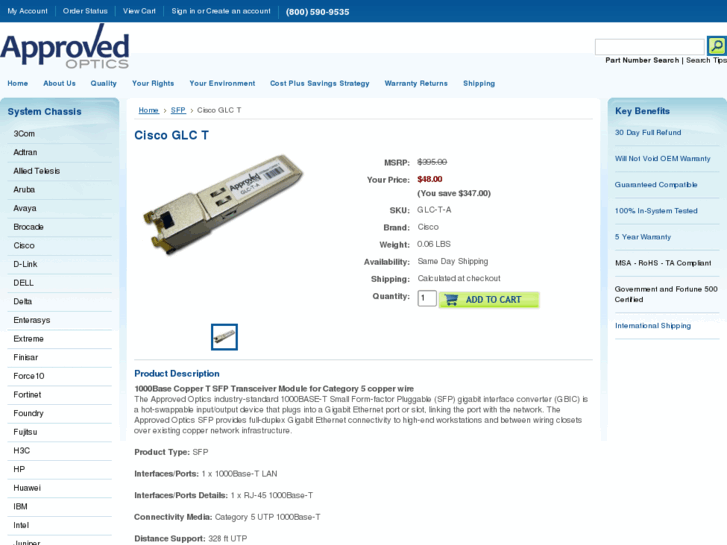
Task: Open the 5 Year Warranty benefit link
Action: (643, 237)
